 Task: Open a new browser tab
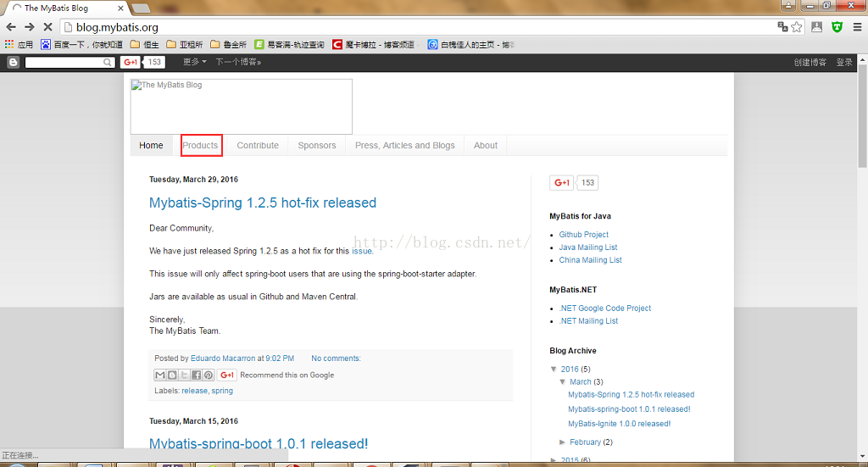(141, 8)
